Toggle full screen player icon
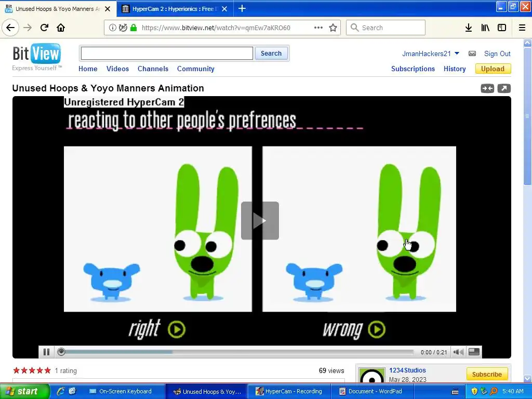The image size is (532, 399). (x=474, y=352)
